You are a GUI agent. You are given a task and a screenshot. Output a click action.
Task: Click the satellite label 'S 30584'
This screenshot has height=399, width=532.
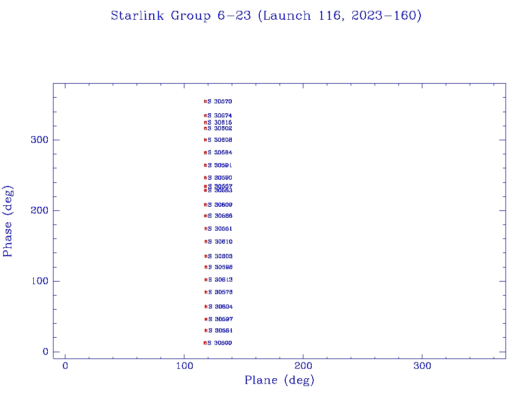220,153
